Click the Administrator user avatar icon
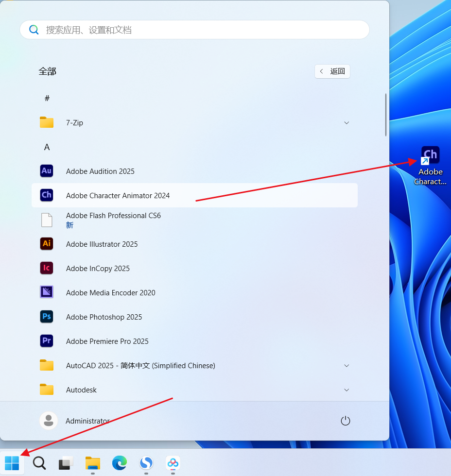Image resolution: width=451 pixels, height=476 pixels. click(49, 421)
